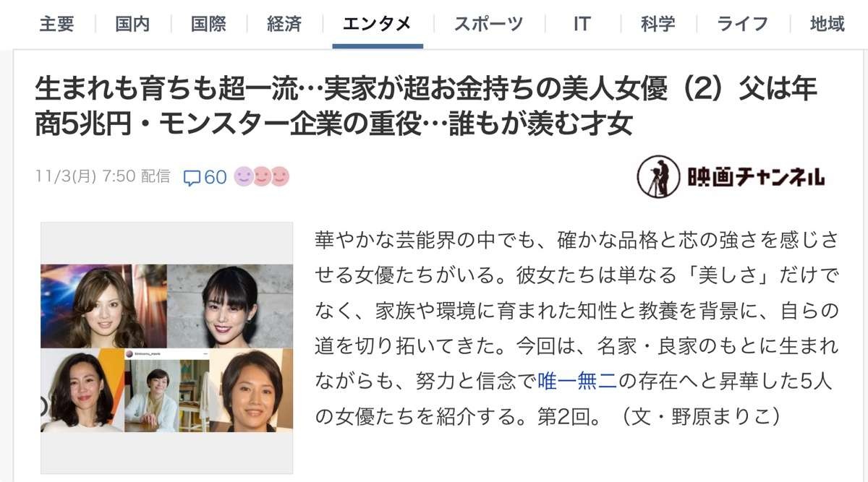The width and height of the screenshot is (868, 482).
Task: Click the top-right actress photo in collage
Action: pyautogui.click(x=230, y=306)
